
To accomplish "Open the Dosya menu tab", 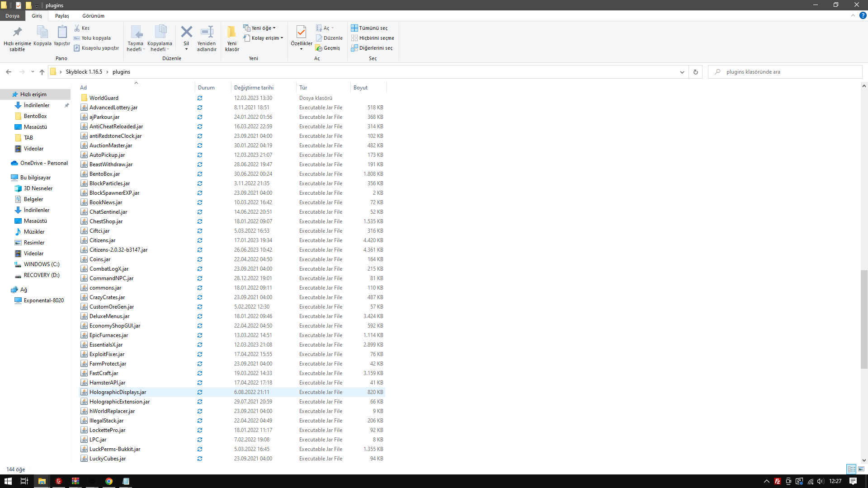I will click(13, 16).
